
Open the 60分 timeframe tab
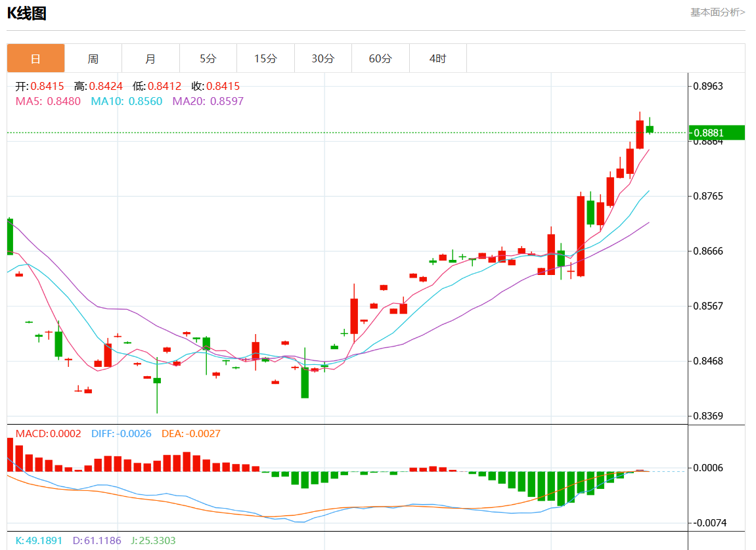(x=380, y=58)
